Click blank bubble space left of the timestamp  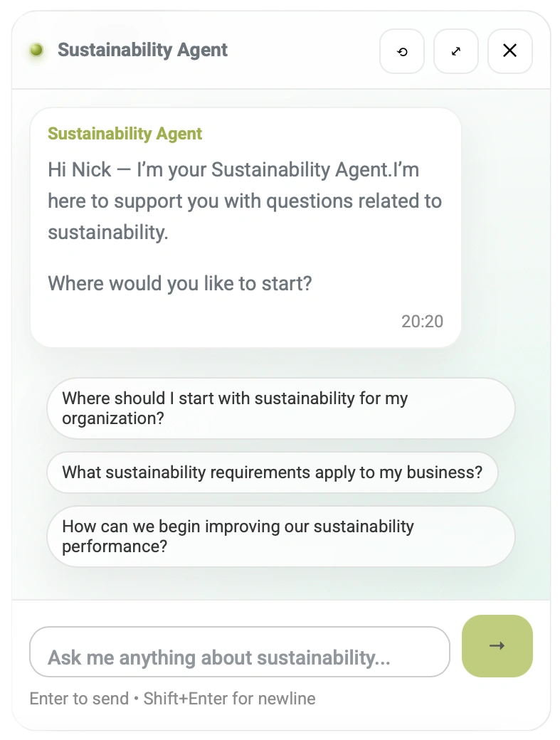(x=213, y=322)
